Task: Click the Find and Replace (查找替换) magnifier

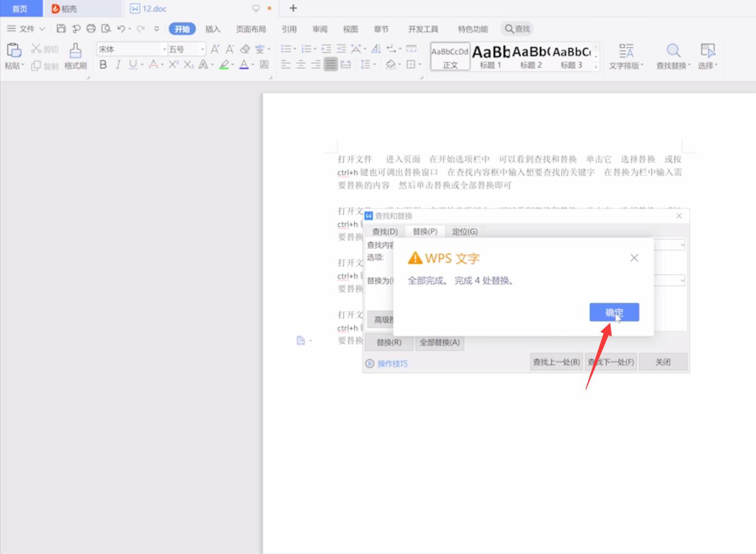Action: (673, 51)
